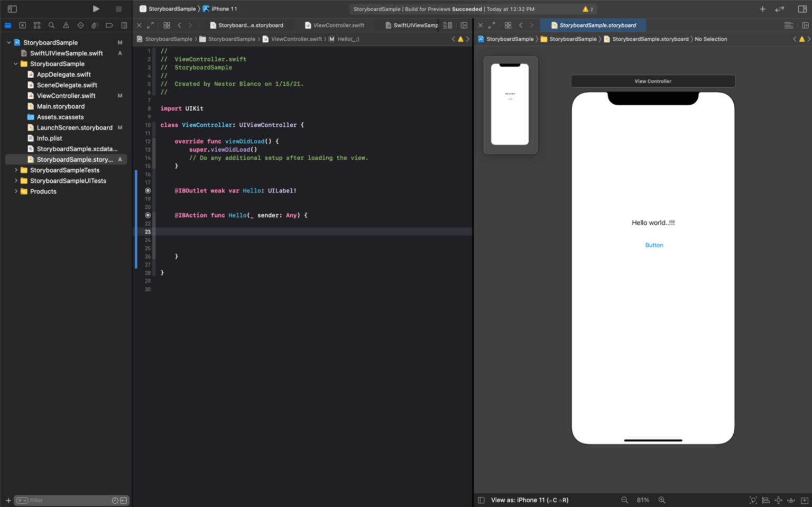This screenshot has width=812, height=507.
Task: Click the Add Constraints pin icon
Action: (778, 500)
